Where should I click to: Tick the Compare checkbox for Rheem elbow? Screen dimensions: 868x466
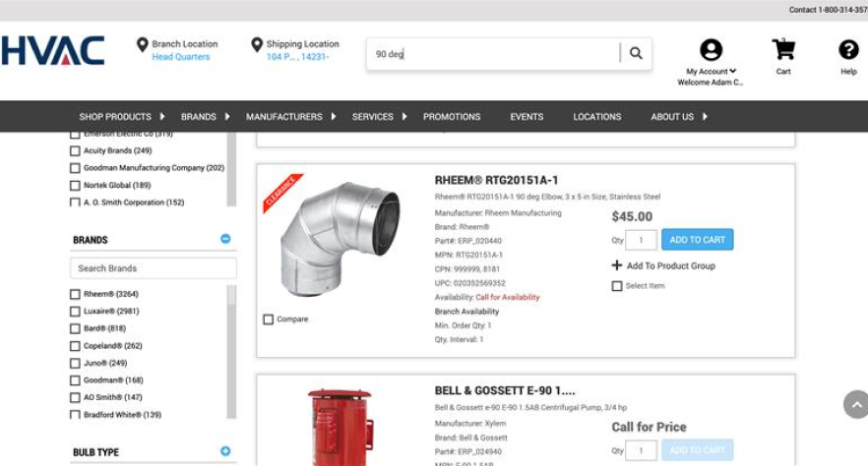[x=269, y=320]
